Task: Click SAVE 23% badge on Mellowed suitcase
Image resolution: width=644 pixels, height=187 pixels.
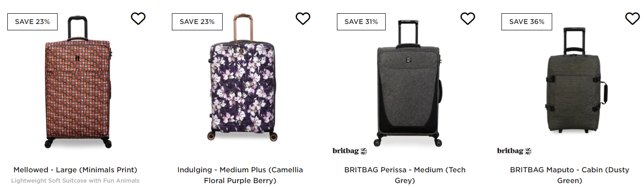Action: click(x=32, y=22)
